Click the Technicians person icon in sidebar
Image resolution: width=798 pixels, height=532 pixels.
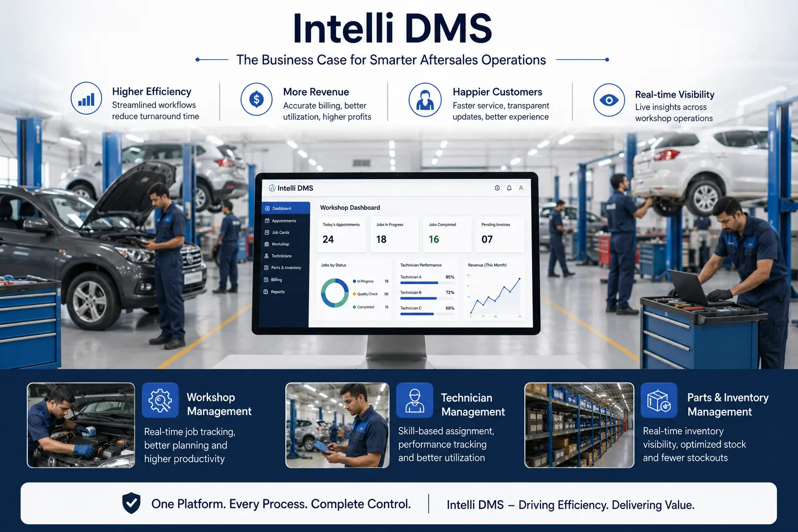tap(267, 256)
